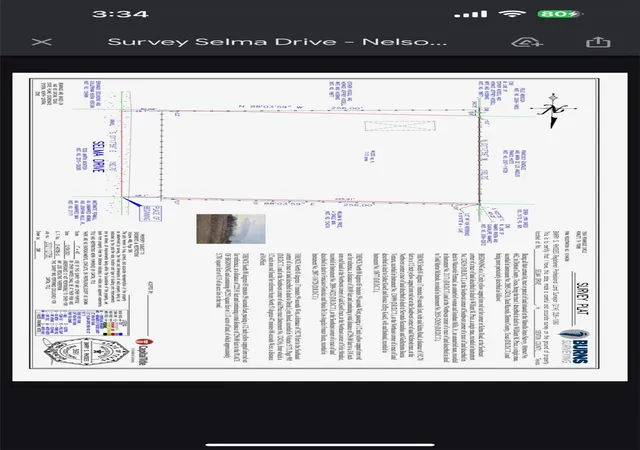Tap the S 88°03'59" E bearing label
Viewport: 640px width, 450px height.
(284, 203)
